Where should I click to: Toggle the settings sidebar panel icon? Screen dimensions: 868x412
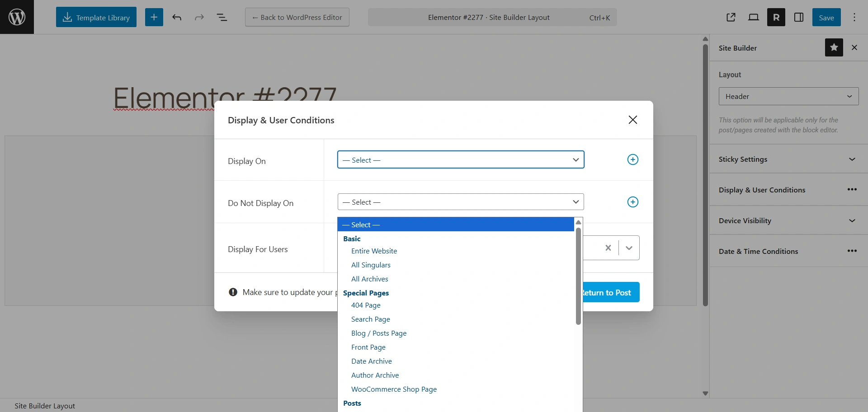click(799, 17)
